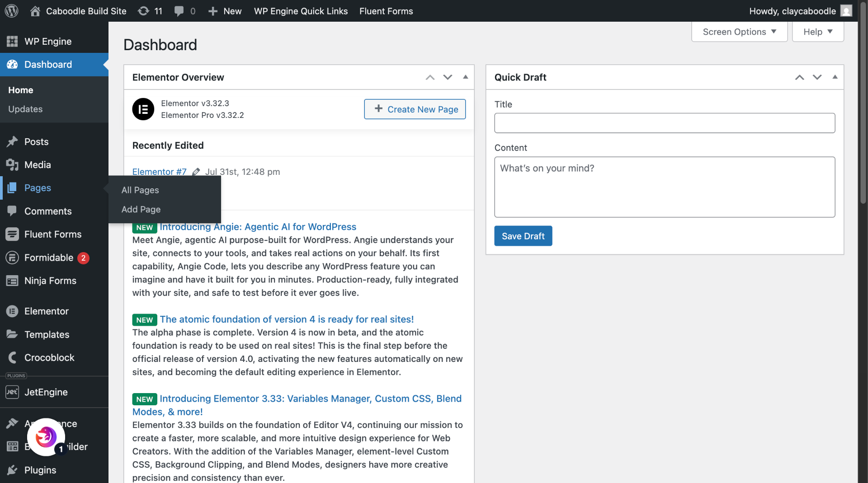The height and width of the screenshot is (483, 868).
Task: Click the plus New icon in admin bar
Action: tap(213, 11)
